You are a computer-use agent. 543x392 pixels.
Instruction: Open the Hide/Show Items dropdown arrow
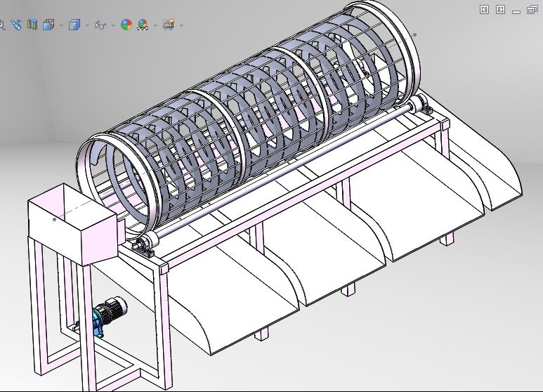click(x=112, y=25)
